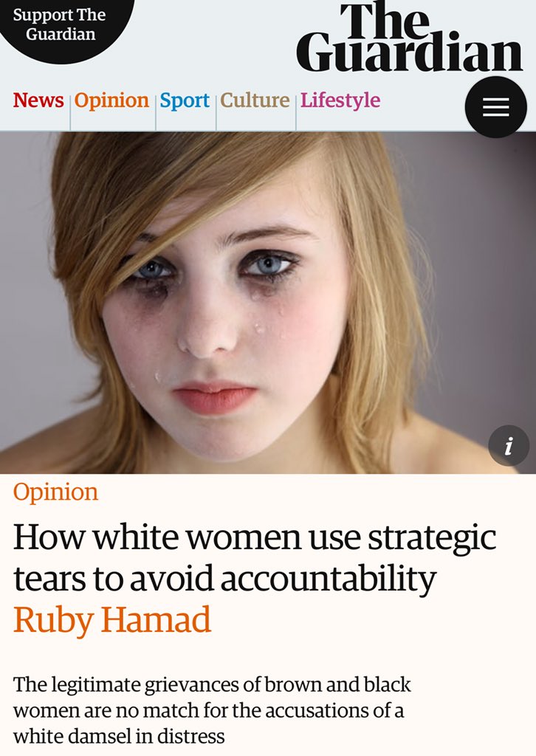Open the Lifestyle section tab

(340, 100)
